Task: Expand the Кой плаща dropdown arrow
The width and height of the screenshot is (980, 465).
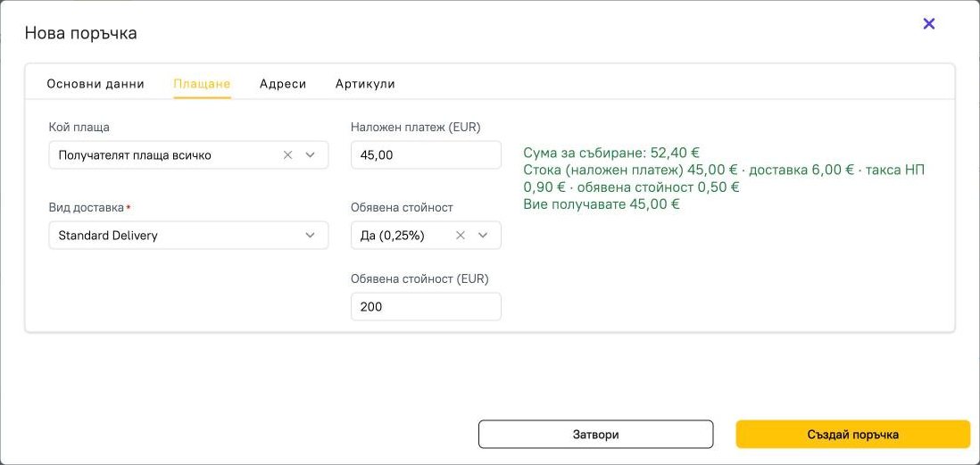Action: (x=310, y=155)
